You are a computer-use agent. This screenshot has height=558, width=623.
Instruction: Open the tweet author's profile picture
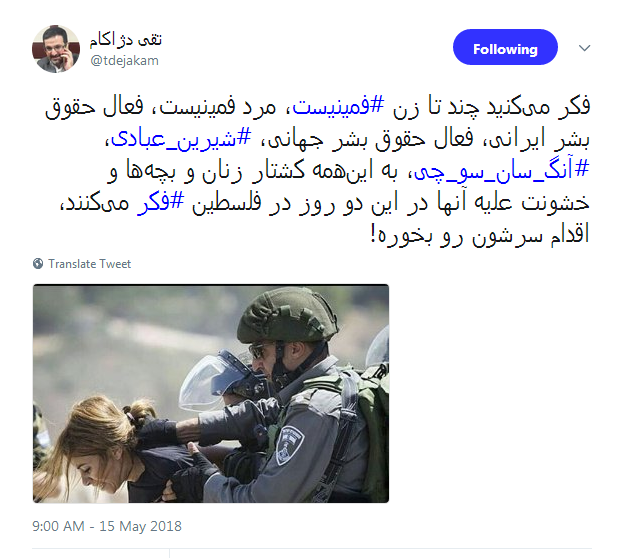click(56, 49)
